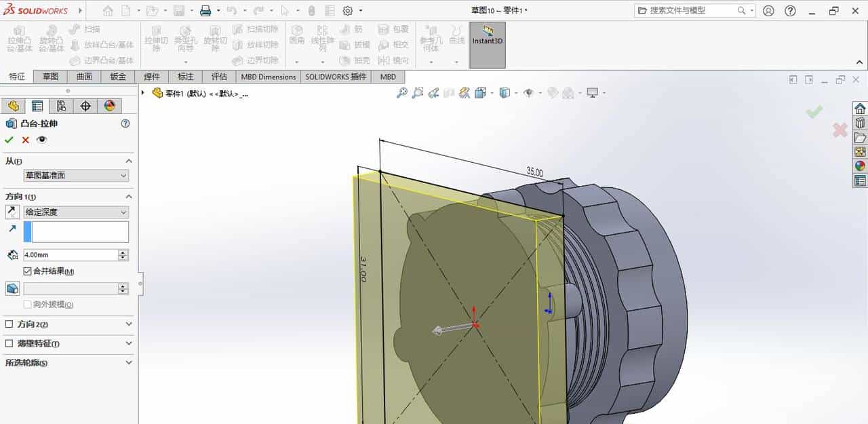
Task: Click the 局部放大 (Zoom to Area) icon
Action: [x=418, y=92]
